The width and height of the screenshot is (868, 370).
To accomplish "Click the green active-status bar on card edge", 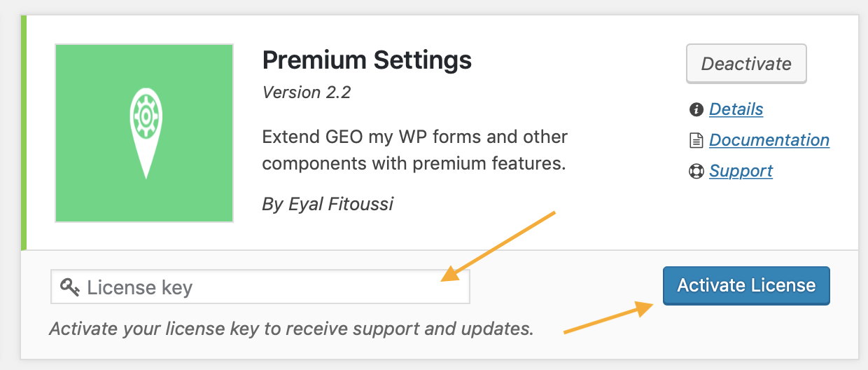I will click(x=24, y=132).
